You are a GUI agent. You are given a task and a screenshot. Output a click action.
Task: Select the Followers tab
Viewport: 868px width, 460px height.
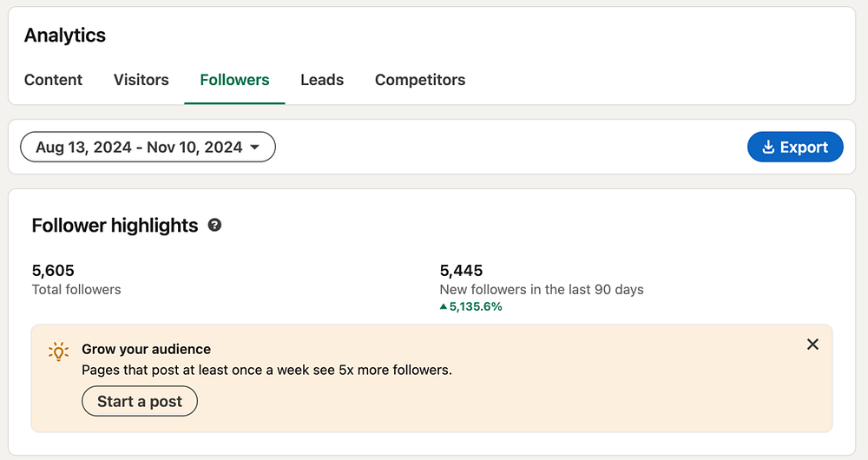coord(234,80)
